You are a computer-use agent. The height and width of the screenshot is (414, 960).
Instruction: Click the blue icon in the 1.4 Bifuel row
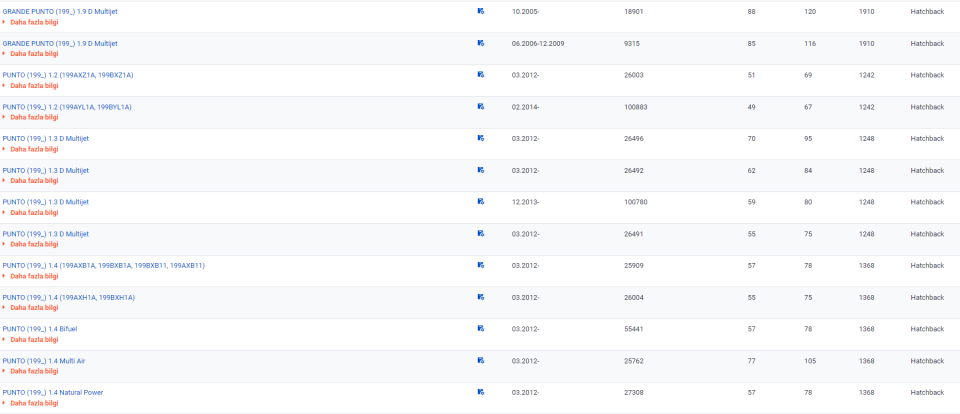point(481,328)
